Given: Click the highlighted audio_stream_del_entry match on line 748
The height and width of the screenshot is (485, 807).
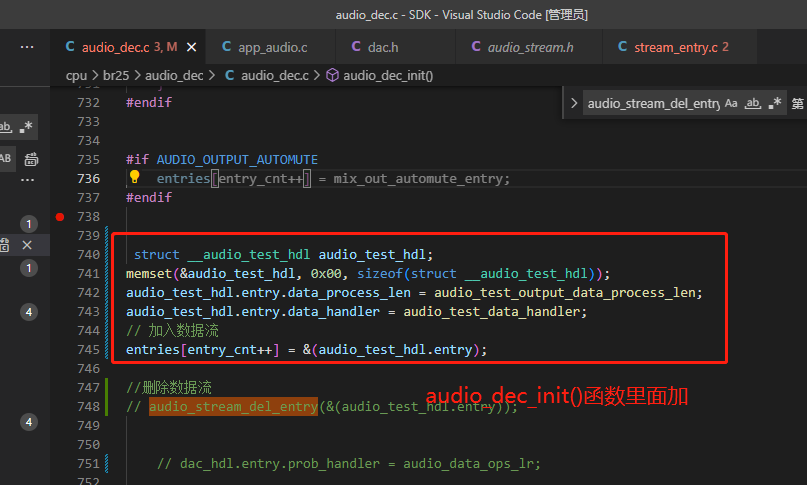Looking at the screenshot, I should coord(233,407).
